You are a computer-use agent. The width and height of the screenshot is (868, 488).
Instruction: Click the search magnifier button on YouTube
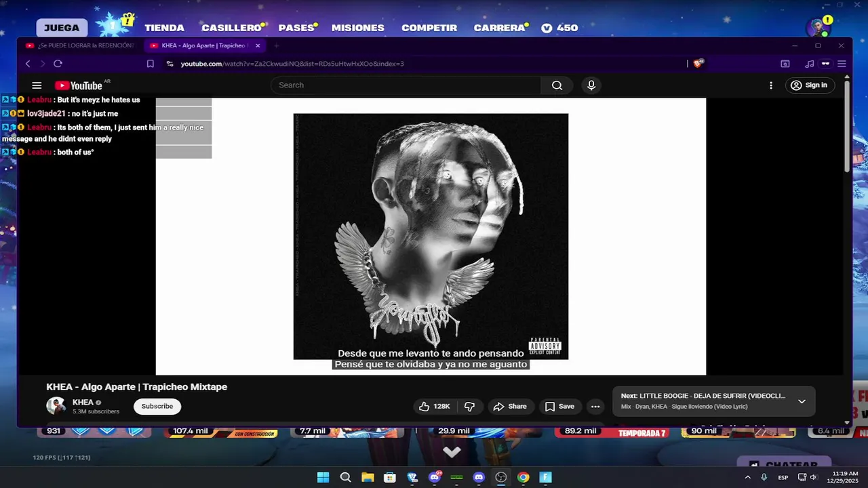coord(557,85)
